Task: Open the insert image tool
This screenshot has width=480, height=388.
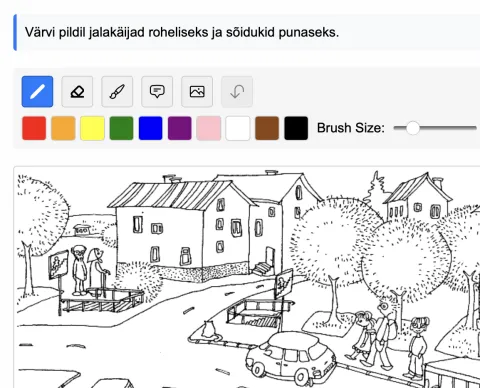Action: point(197,92)
